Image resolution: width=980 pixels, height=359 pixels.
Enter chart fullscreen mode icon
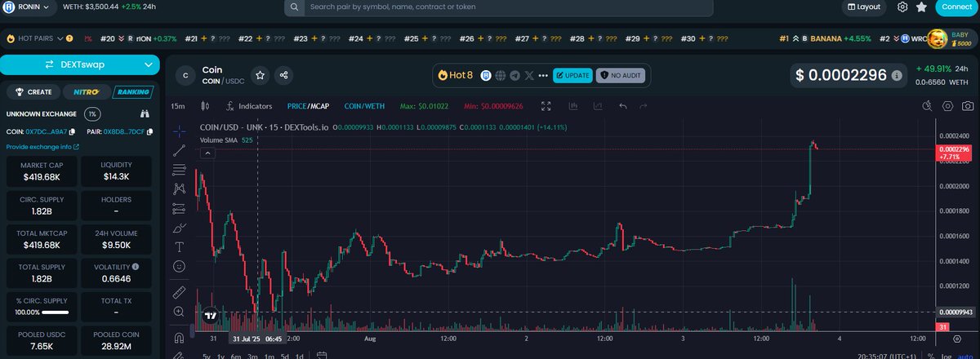tap(546, 106)
